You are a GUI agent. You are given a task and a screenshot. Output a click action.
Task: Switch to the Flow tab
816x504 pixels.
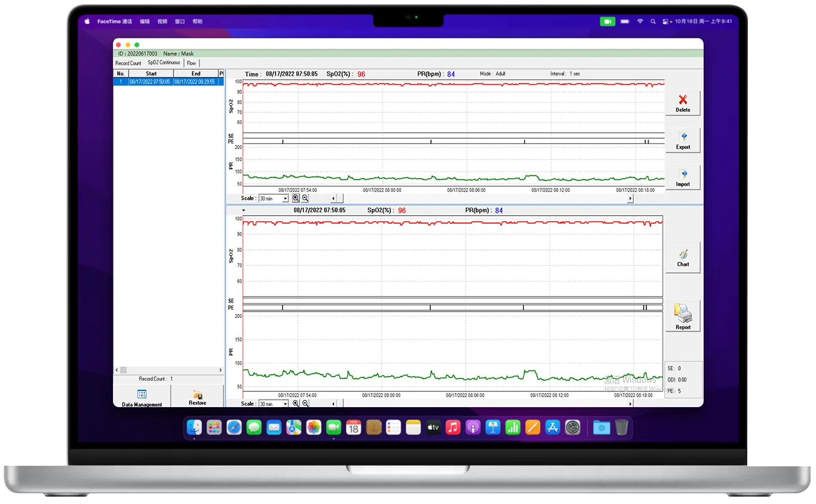tap(191, 63)
